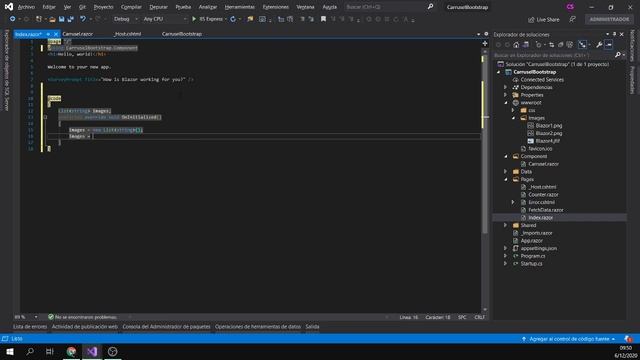Open the Lista de errores panel tab
This screenshot has width=640, height=360.
[x=30, y=327]
